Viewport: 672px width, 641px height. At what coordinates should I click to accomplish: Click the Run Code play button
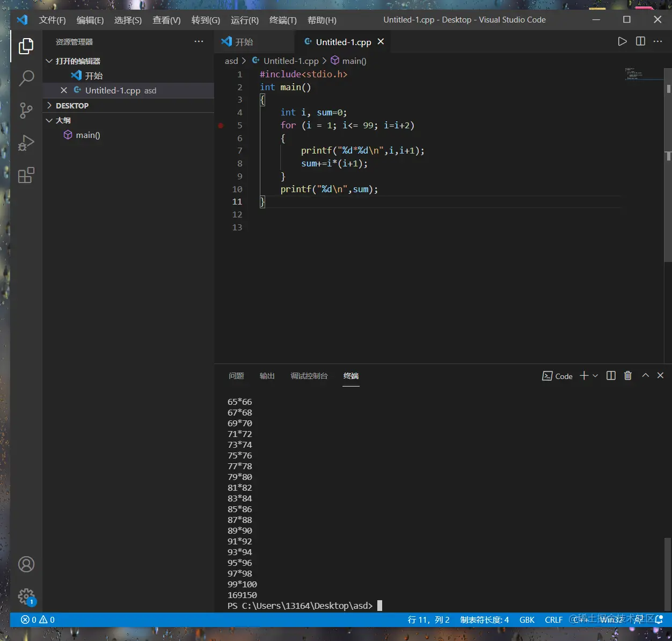pyautogui.click(x=622, y=41)
